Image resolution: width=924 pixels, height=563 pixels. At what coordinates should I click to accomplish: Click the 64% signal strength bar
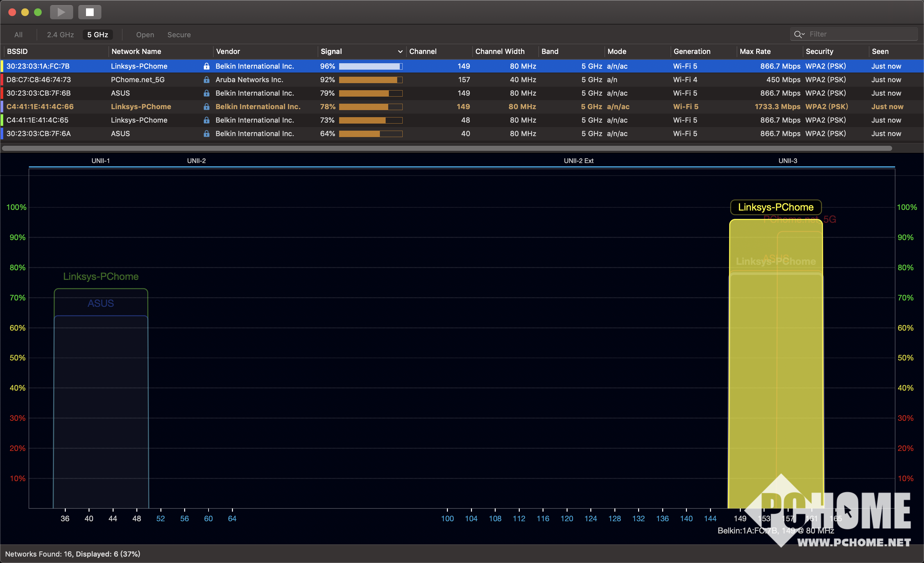click(x=371, y=134)
